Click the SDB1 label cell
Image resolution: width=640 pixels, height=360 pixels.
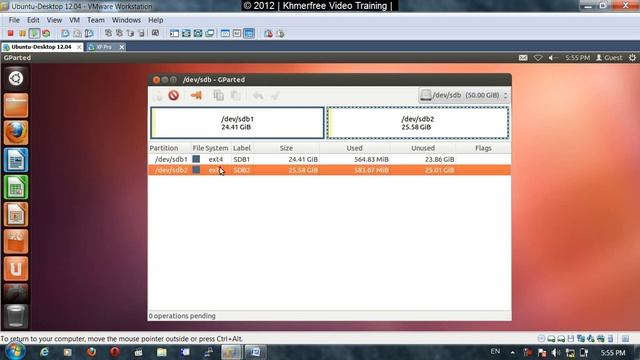pos(242,159)
